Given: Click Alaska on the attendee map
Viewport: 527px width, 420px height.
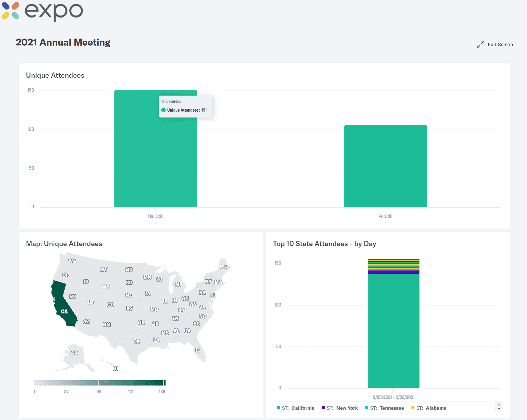Looking at the screenshot, I should click(x=74, y=353).
